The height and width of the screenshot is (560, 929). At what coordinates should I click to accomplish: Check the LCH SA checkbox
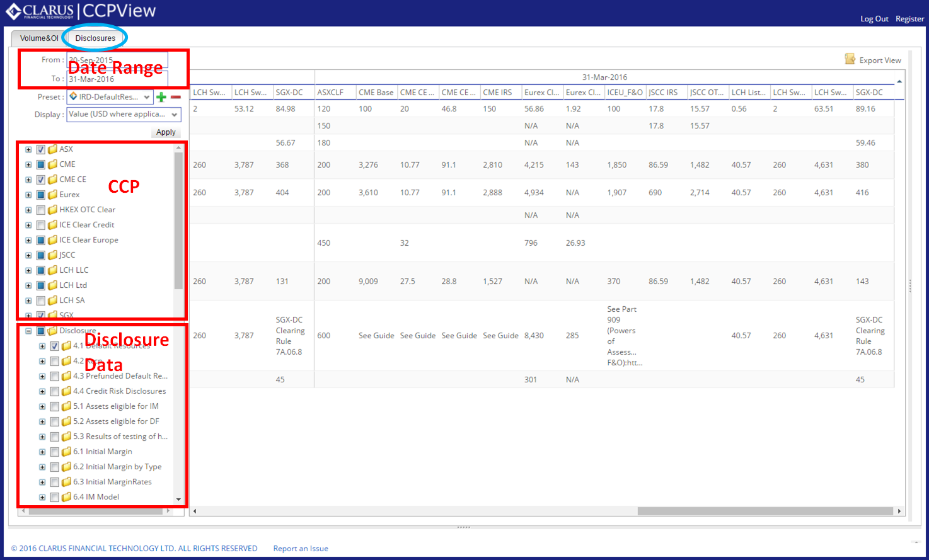click(x=41, y=300)
